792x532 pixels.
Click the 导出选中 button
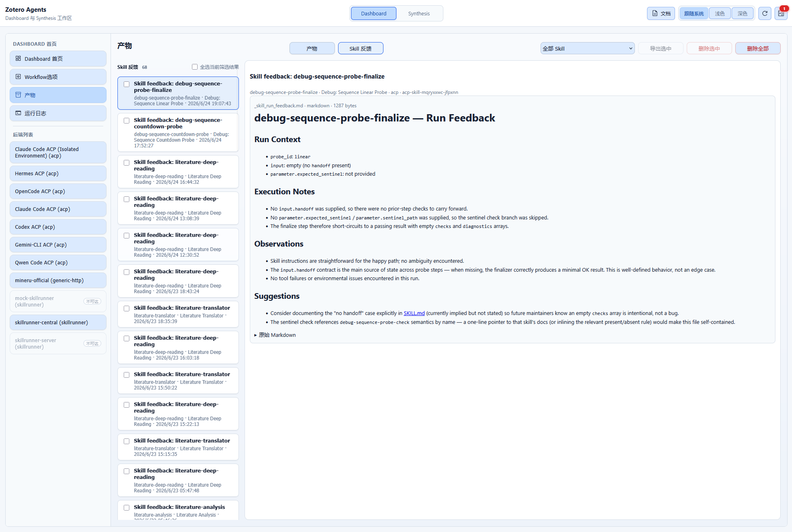(x=661, y=48)
